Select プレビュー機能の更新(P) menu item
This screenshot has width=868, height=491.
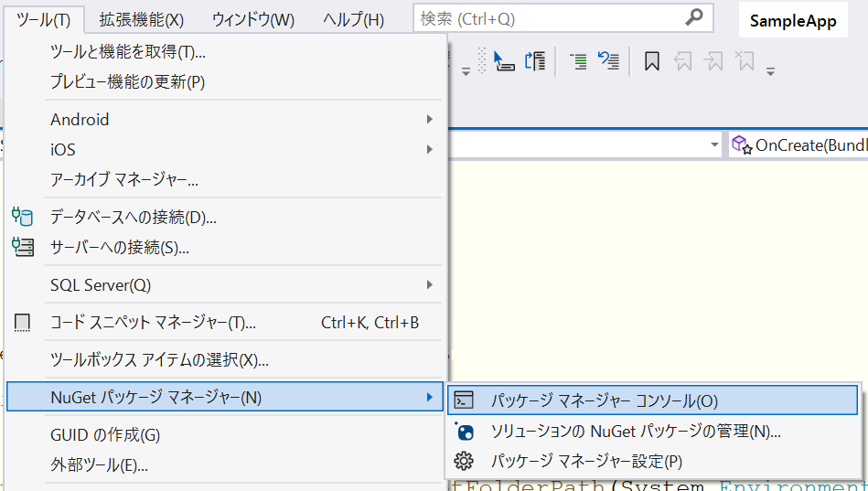(x=224, y=81)
